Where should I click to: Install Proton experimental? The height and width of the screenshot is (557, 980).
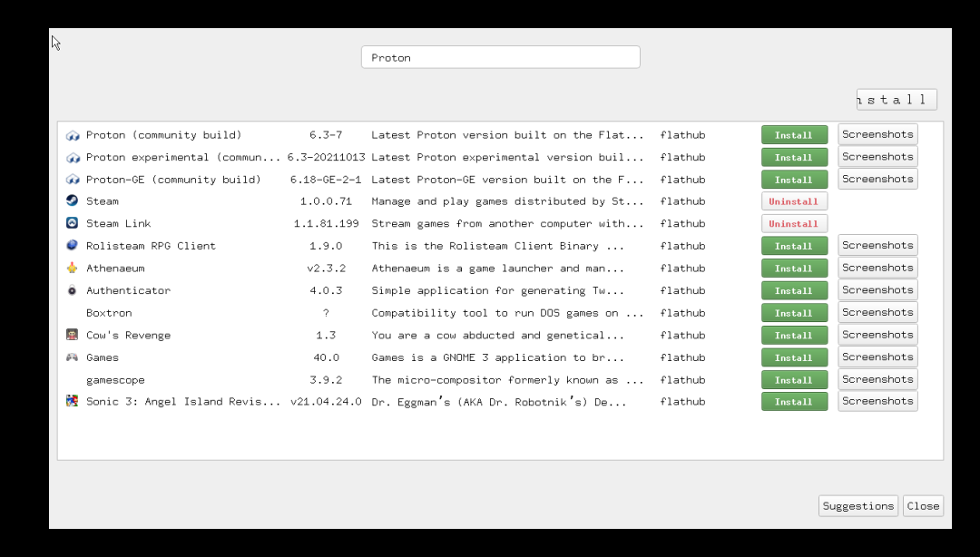click(794, 158)
